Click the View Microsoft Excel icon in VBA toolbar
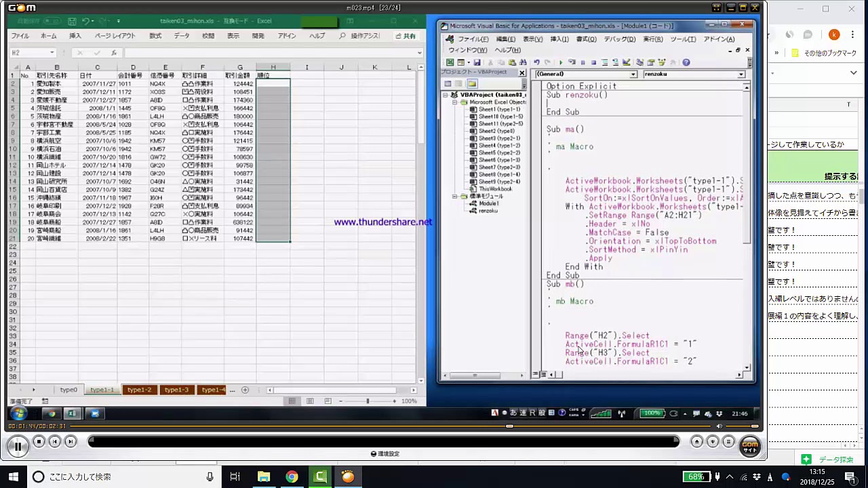The image size is (868, 488). coord(450,62)
